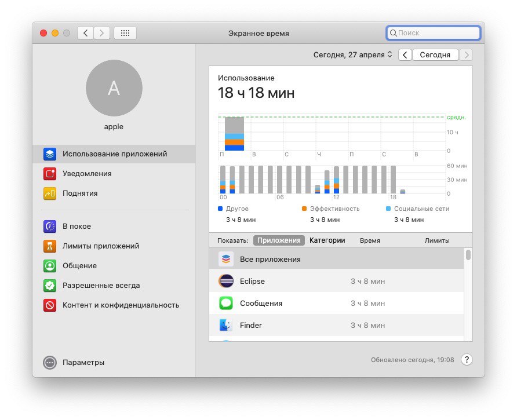Image resolution: width=517 pixels, height=420 pixels.
Task: Click the Все приложения stack icon
Action: click(x=226, y=259)
